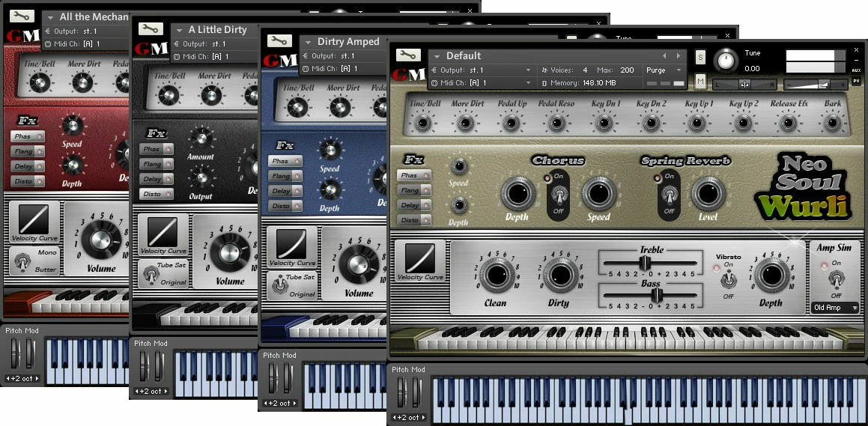
Task: Click the Volume knob in All the Mechan window
Action: 101,239
